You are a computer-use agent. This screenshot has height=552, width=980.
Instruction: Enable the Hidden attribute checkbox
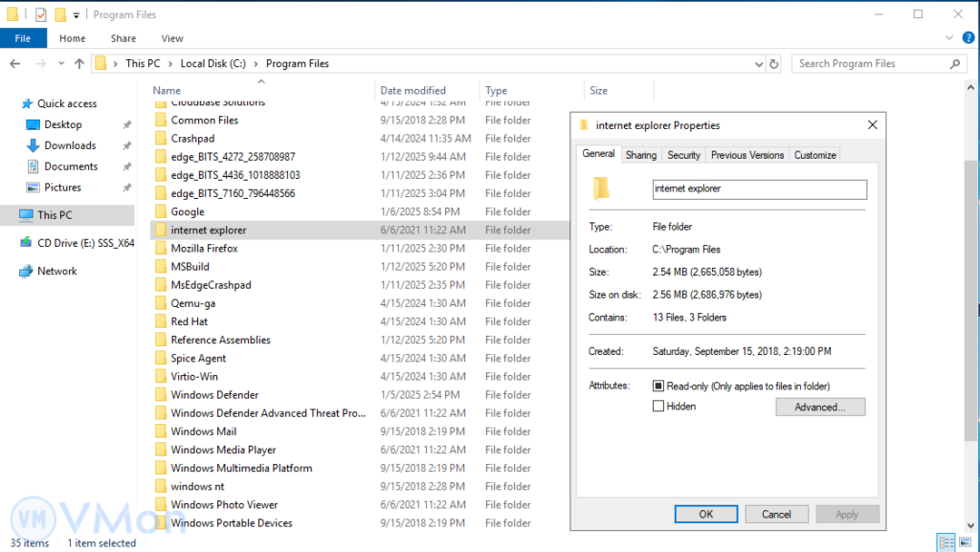[x=657, y=407]
